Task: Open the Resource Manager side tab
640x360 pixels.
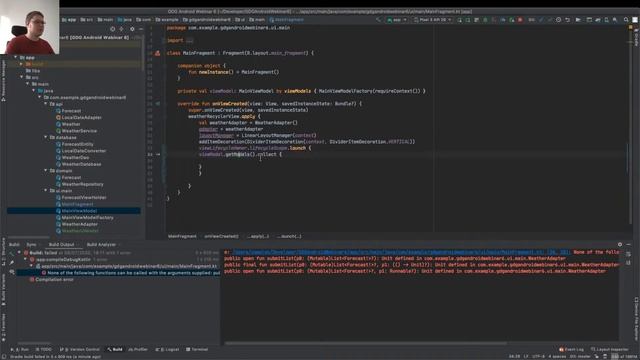Action: [3, 81]
